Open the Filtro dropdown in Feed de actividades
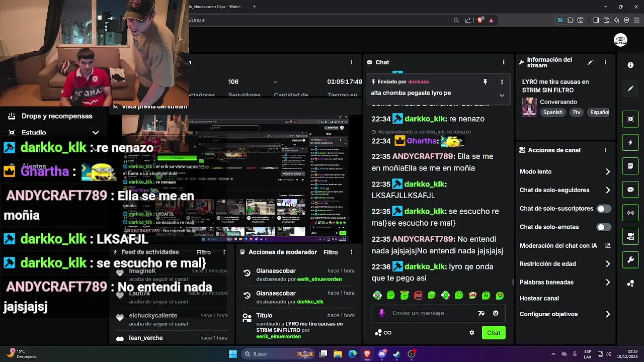Image resolution: width=644 pixels, height=362 pixels. click(203, 252)
